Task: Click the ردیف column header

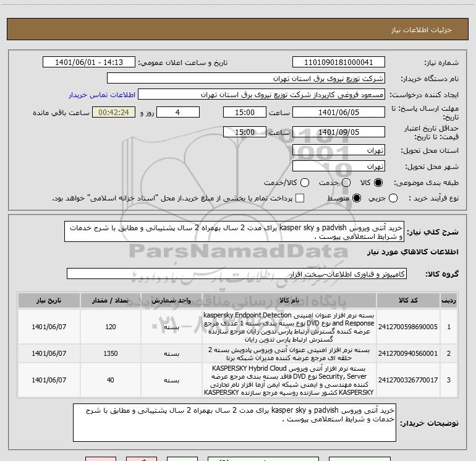Action: click(x=449, y=301)
